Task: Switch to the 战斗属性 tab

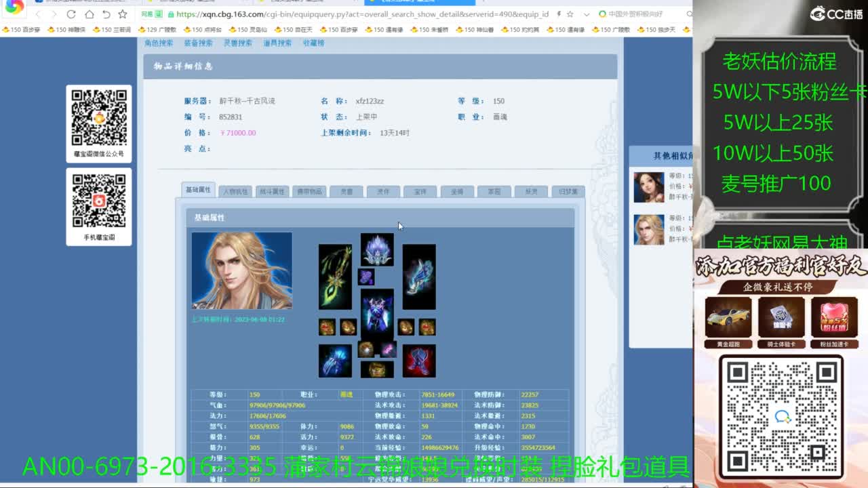Action: pyautogui.click(x=273, y=191)
